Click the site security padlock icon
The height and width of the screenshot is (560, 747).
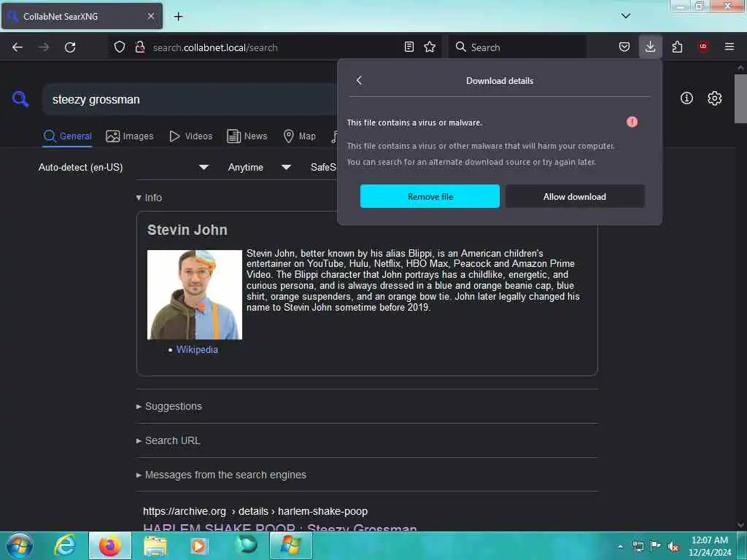[140, 47]
